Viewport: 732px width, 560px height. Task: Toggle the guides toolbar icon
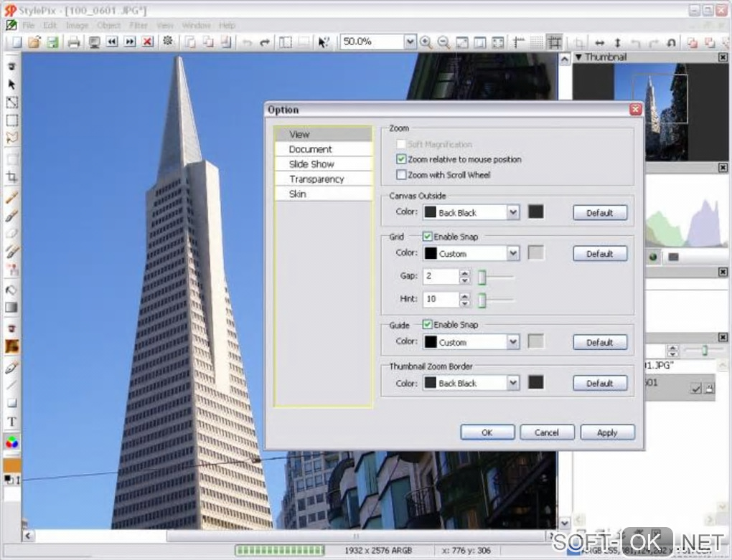(x=555, y=42)
